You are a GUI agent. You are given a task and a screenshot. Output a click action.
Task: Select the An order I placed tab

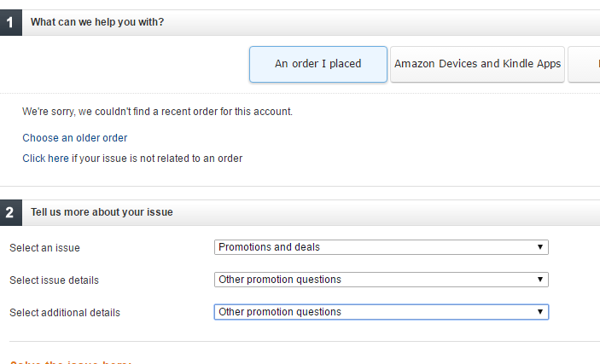click(317, 64)
